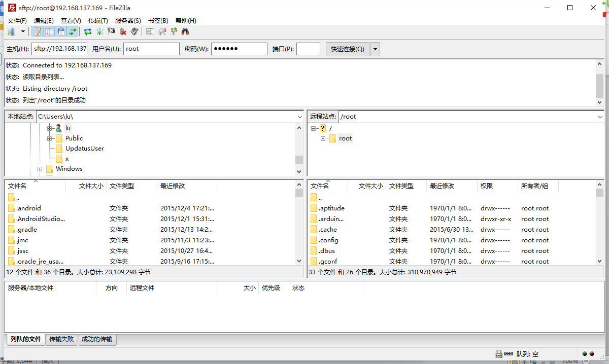Select the UpdatusUser folder in local tree
The image size is (609, 364).
84,149
